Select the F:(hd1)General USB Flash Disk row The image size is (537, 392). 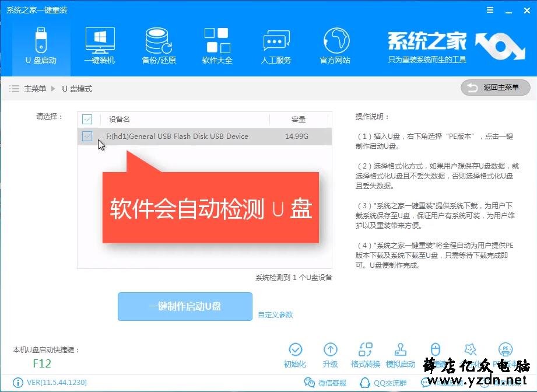205,136
